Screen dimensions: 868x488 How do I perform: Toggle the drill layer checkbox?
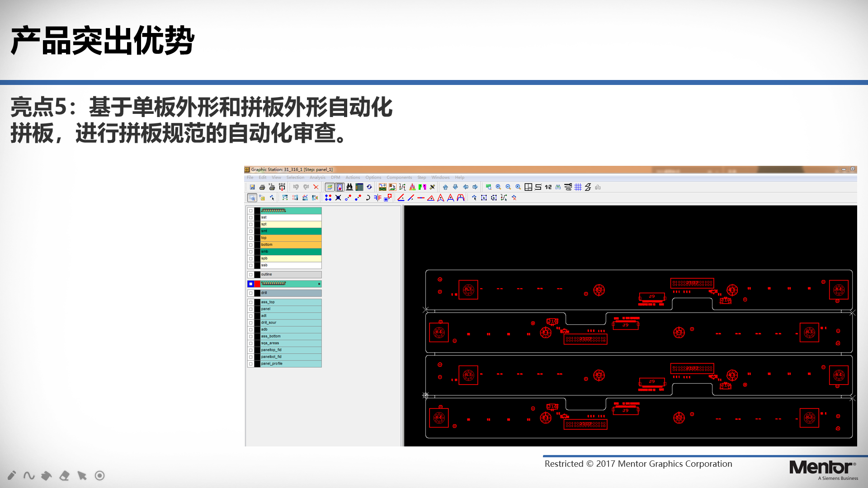(251, 293)
